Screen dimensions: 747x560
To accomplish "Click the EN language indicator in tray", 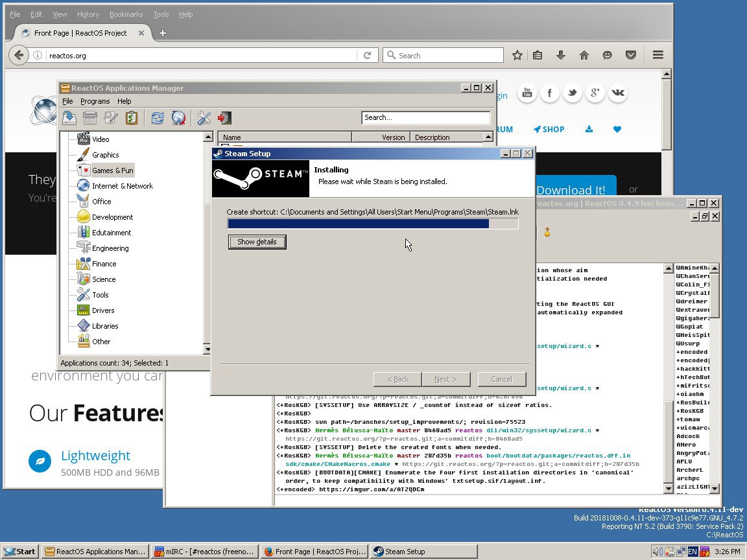I will pos(693,552).
